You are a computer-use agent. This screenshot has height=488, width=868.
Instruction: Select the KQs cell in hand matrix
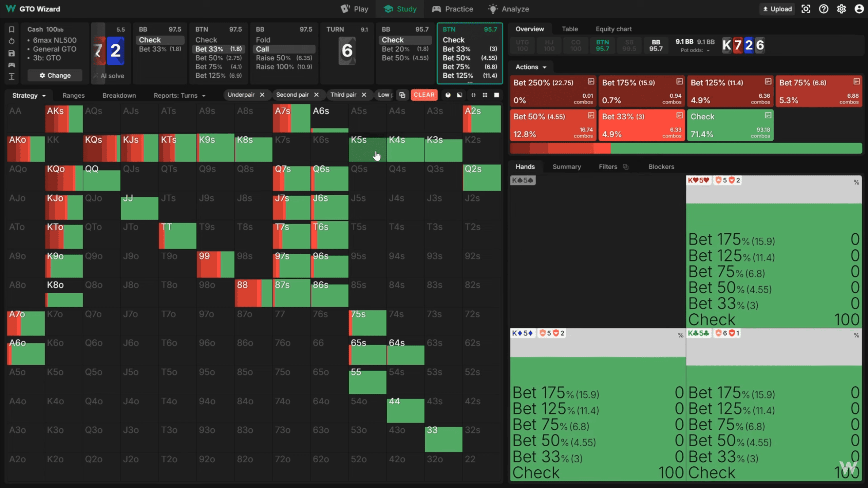pos(101,148)
